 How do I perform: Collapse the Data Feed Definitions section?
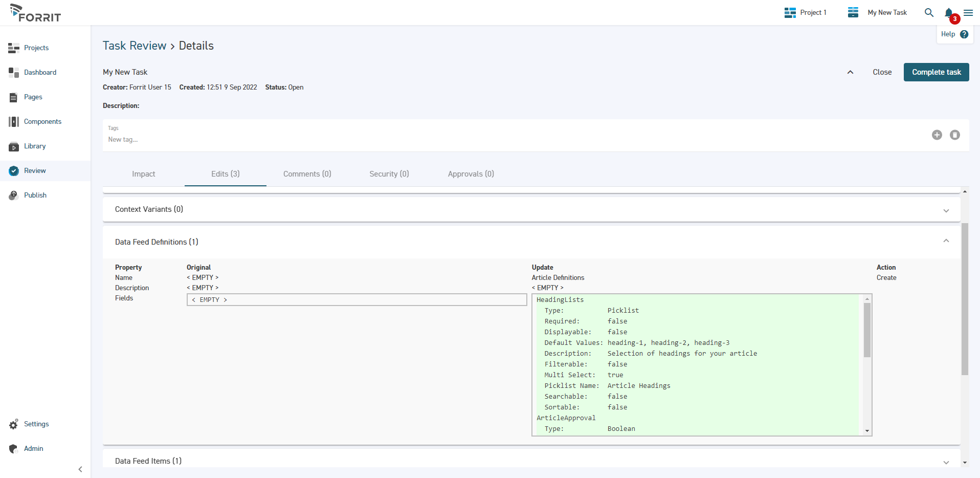click(946, 241)
